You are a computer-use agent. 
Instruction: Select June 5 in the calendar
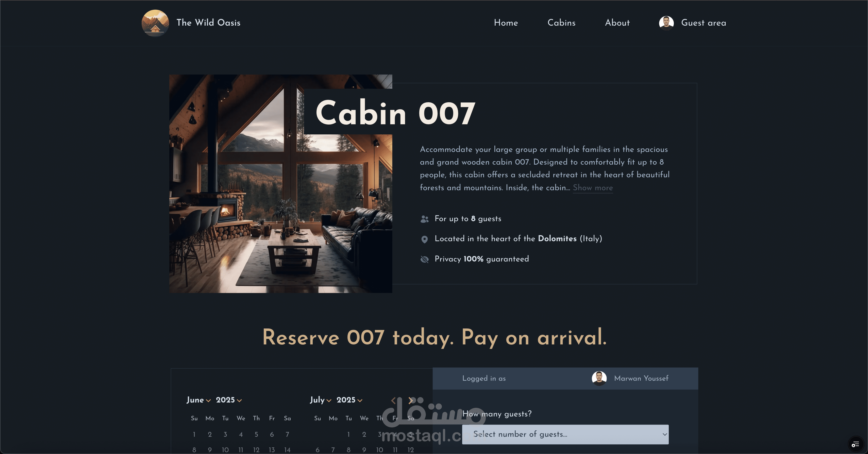[256, 434]
